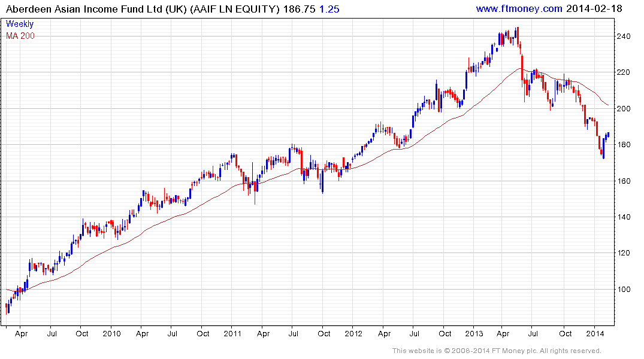644x359 pixels.
Task: Click the date 2014-02-18
Action: (x=594, y=9)
